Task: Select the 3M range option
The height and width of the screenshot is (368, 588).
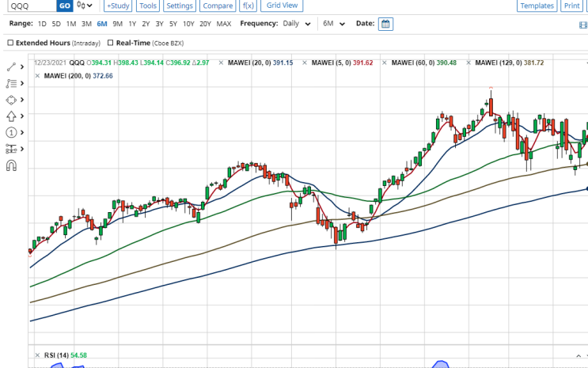Action: pyautogui.click(x=86, y=24)
